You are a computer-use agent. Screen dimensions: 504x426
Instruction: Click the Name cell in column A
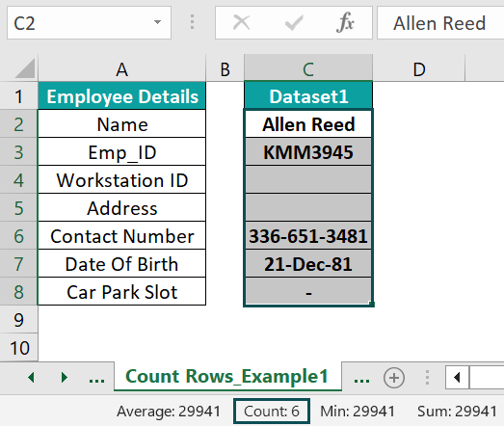click(121, 124)
